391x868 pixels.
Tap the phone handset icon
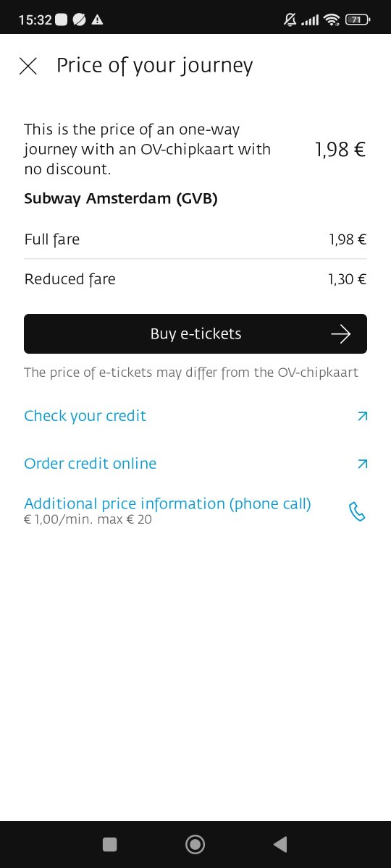coord(358,512)
